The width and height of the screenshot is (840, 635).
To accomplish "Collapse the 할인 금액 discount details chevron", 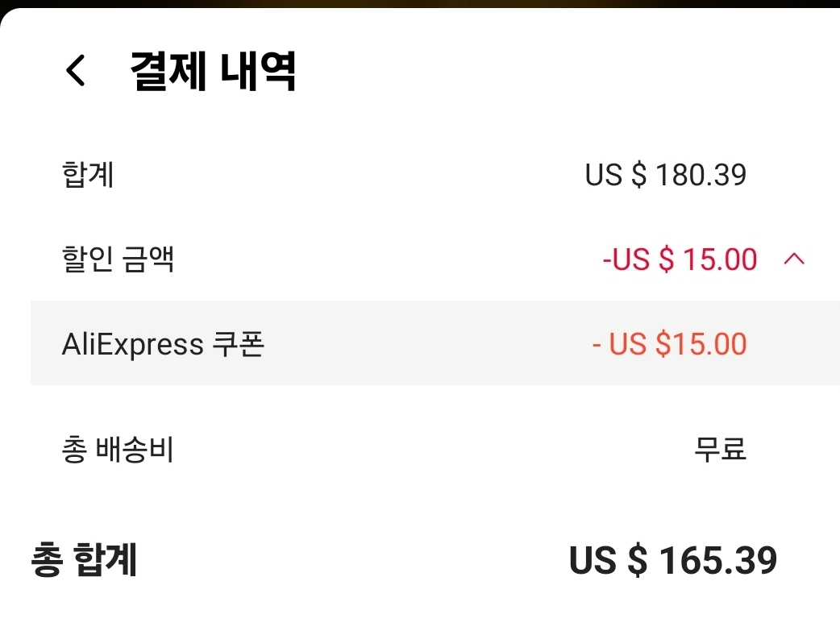I will [x=794, y=259].
